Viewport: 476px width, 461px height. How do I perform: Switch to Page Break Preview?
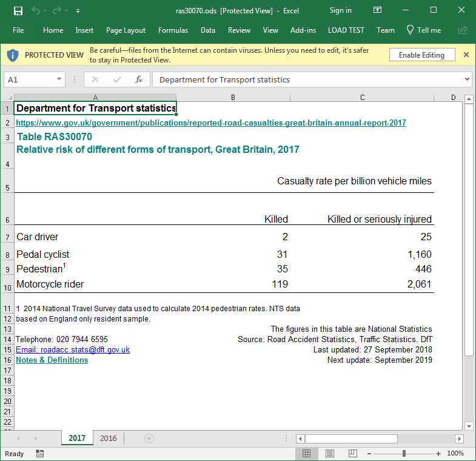tap(352, 453)
